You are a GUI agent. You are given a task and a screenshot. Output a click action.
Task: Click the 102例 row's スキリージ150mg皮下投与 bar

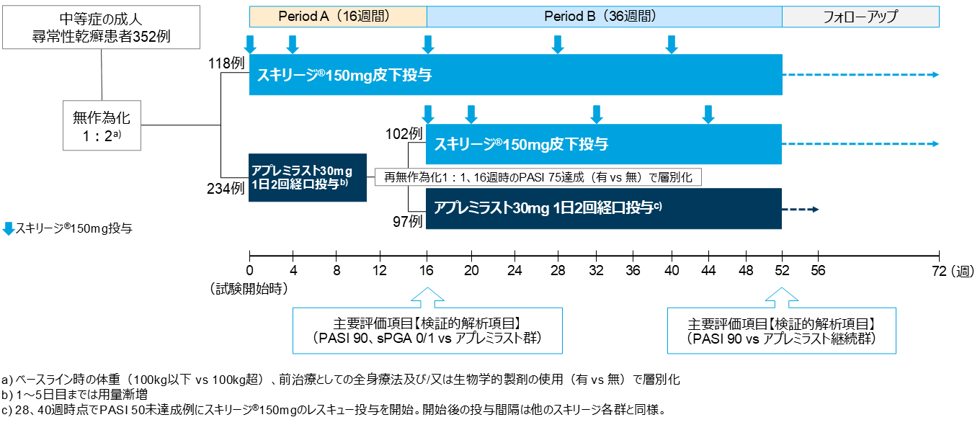pos(604,144)
